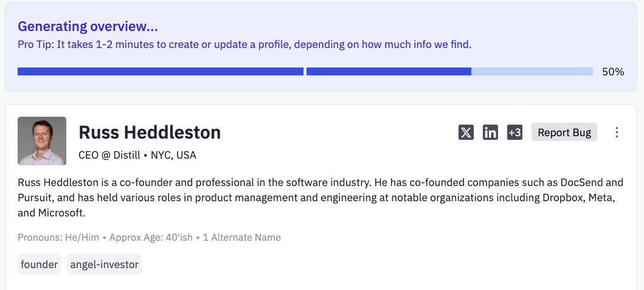Show the +3 additional social links
The height and width of the screenshot is (290, 644).
pos(514,133)
